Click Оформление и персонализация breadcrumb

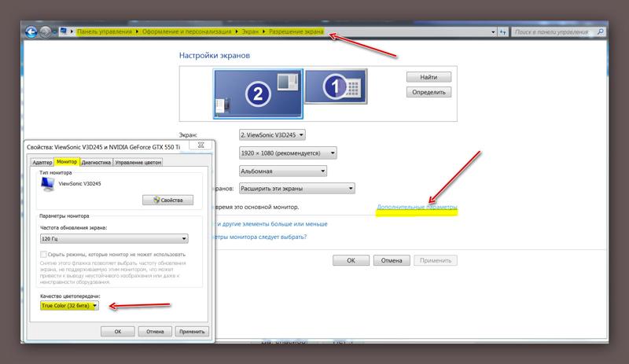coord(187,31)
